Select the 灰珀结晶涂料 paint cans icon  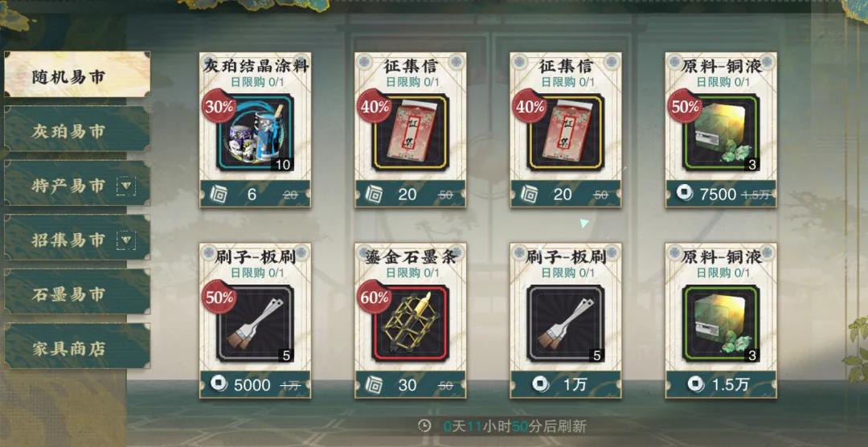click(x=256, y=133)
